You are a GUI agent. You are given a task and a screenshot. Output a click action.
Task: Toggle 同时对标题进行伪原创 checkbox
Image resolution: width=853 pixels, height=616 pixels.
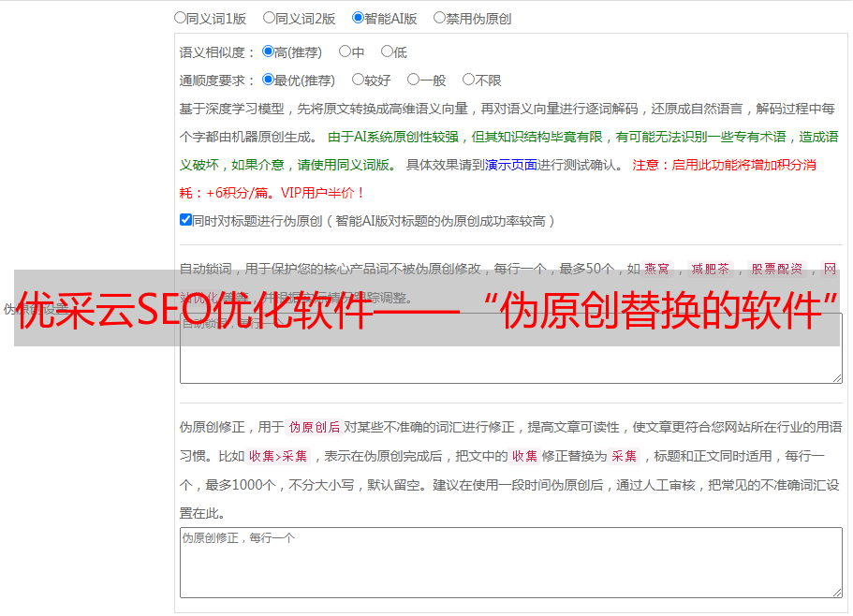(x=185, y=220)
